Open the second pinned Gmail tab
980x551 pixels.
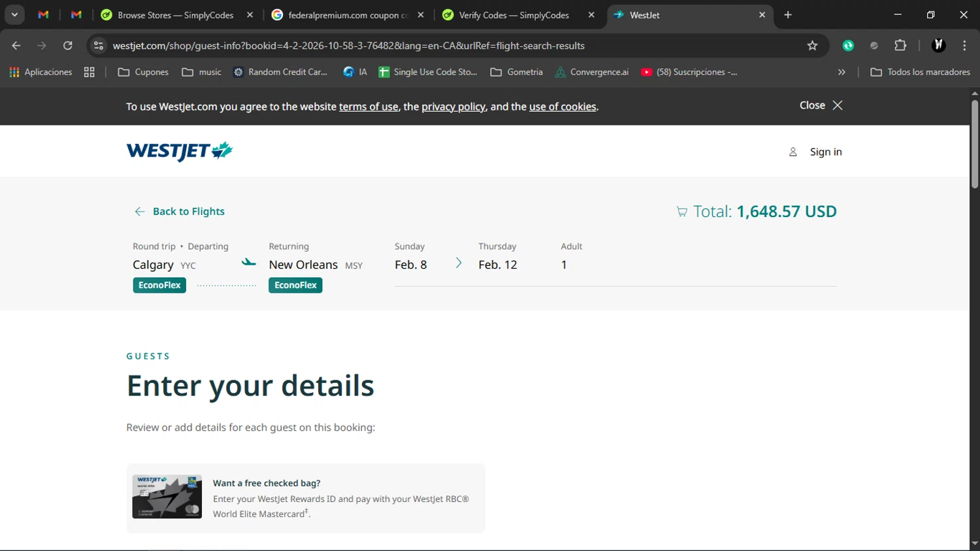pyautogui.click(x=76, y=14)
